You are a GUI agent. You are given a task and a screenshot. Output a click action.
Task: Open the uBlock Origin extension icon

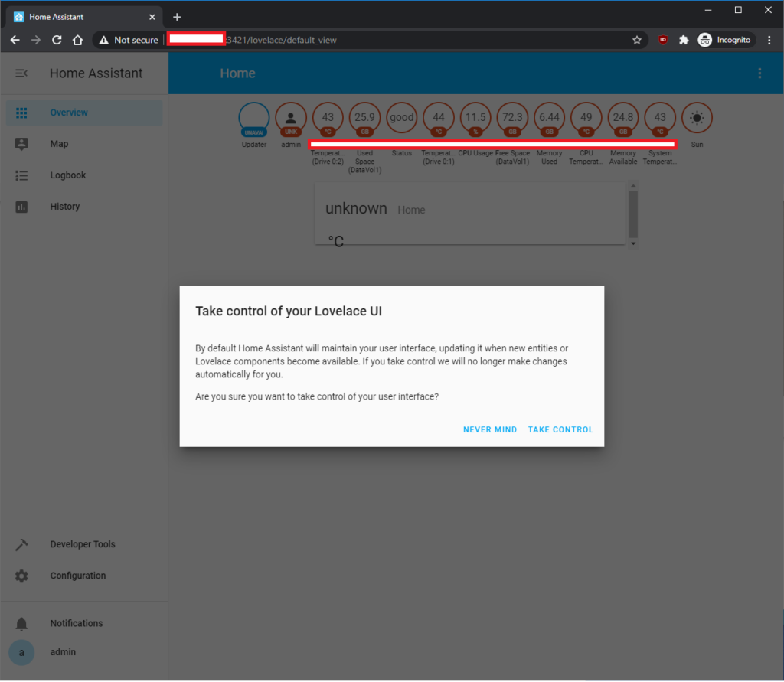point(663,40)
